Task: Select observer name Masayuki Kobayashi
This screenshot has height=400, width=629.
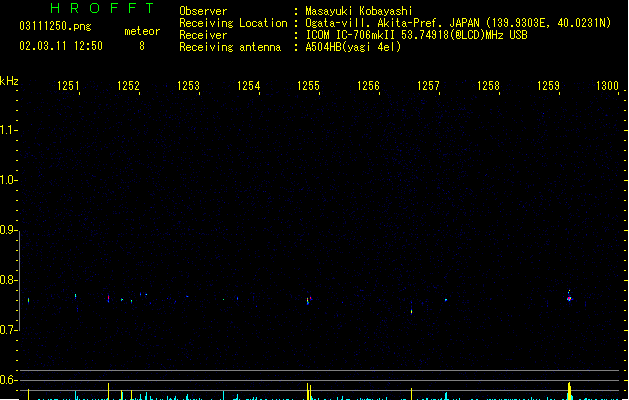Action: (359, 11)
